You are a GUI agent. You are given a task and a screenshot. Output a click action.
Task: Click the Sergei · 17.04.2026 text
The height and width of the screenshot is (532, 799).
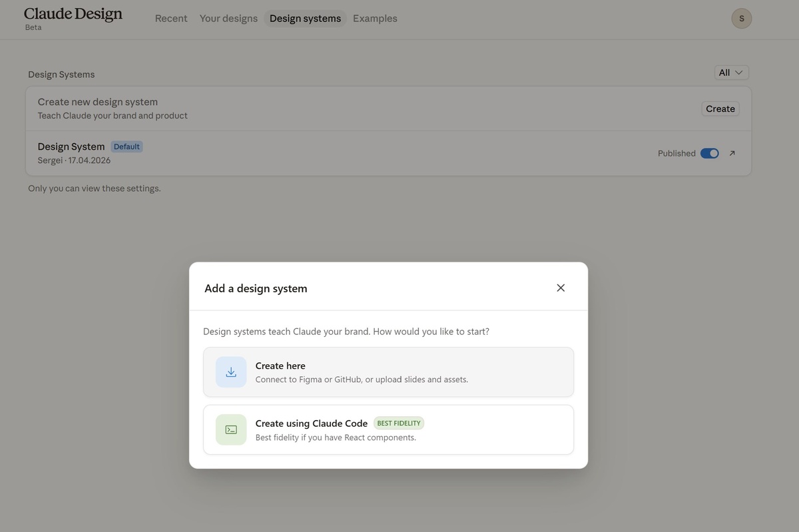click(x=74, y=160)
